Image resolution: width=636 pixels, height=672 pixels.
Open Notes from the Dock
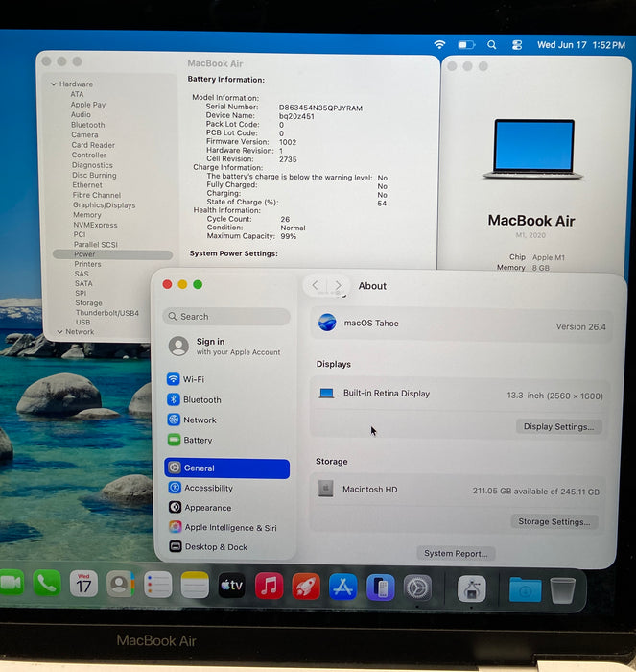coord(195,585)
